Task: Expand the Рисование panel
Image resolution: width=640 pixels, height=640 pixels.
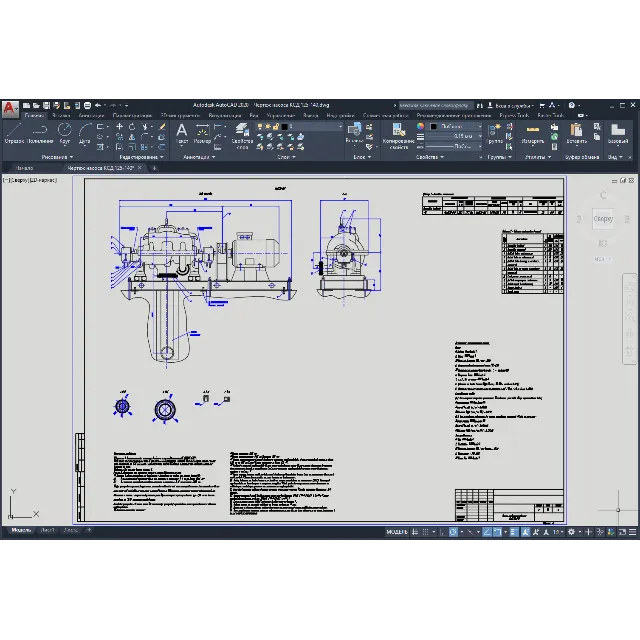Action: (x=57, y=157)
